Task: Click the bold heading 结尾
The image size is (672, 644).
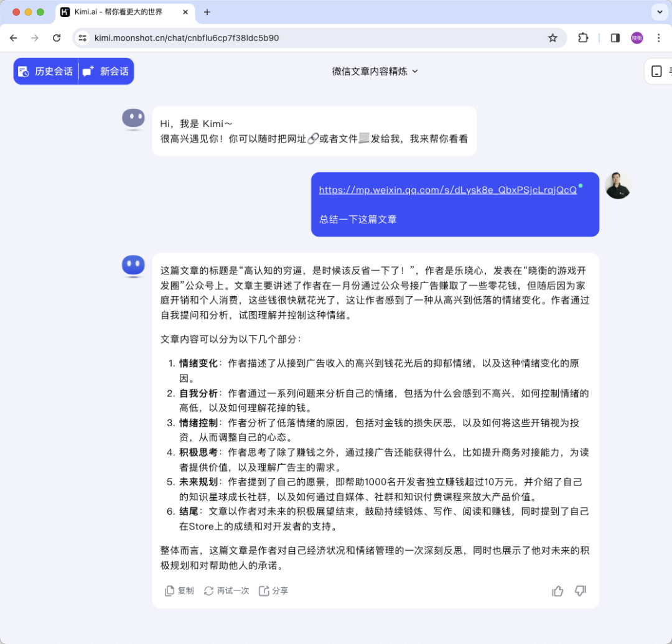Action: [189, 511]
